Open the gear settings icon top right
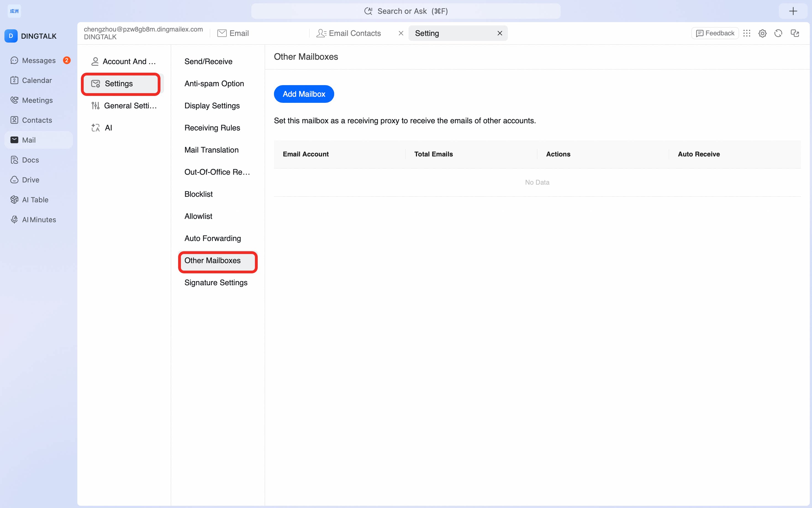Image resolution: width=812 pixels, height=508 pixels. point(762,33)
